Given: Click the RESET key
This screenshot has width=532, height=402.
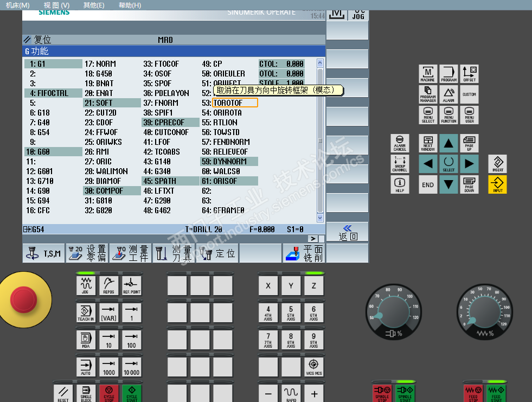Looking at the screenshot, I should [x=63, y=393].
